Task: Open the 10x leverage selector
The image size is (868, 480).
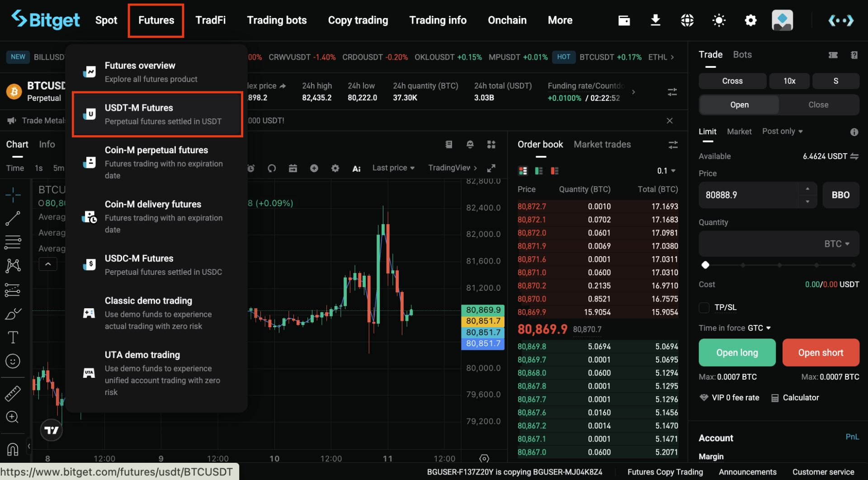Action: (789, 81)
